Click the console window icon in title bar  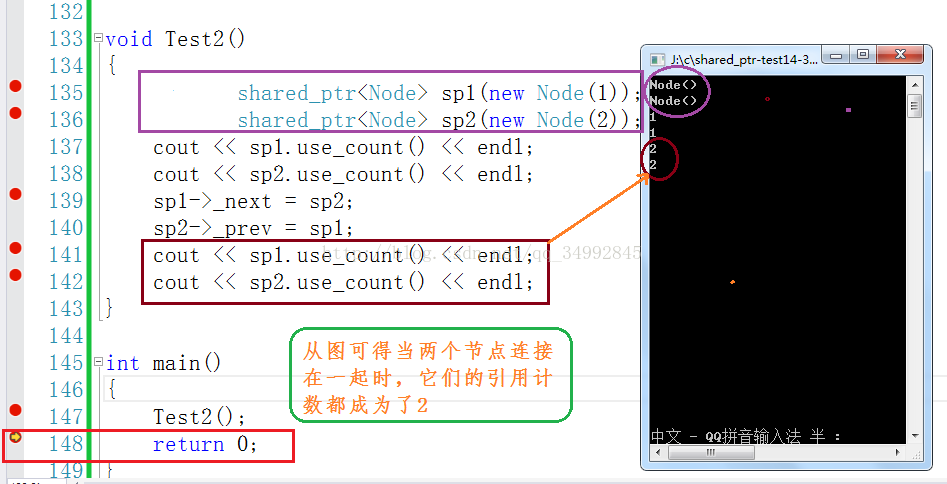coord(656,60)
